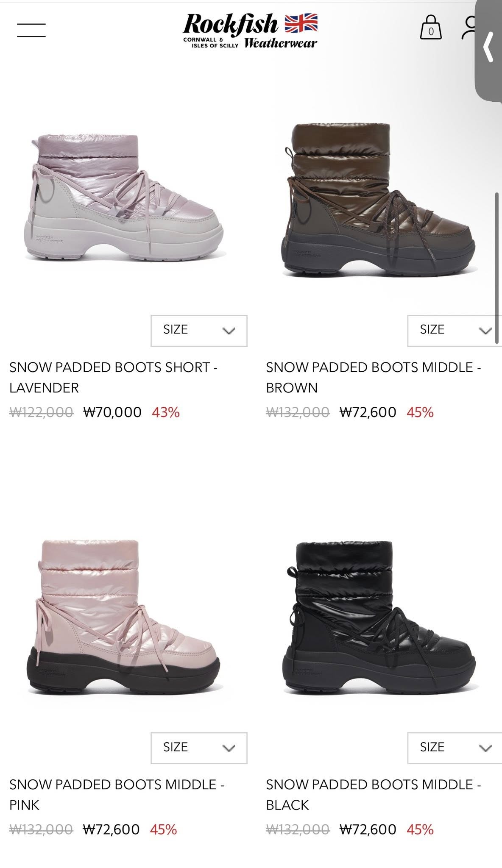Open size dropdown for Black middle boots
The width and height of the screenshot is (502, 868).
[x=455, y=748]
